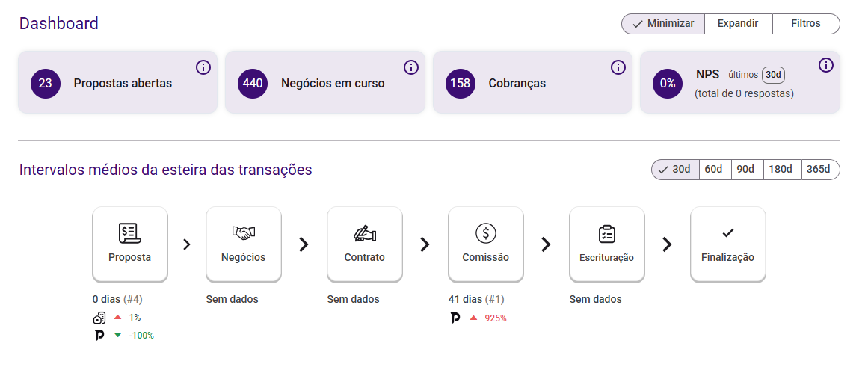The height and width of the screenshot is (379, 868).
Task: Click the Contrato signing icon
Action: point(365,233)
